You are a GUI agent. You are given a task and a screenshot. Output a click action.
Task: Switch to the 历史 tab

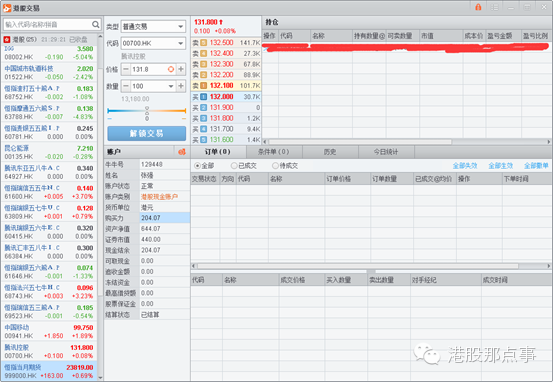click(x=330, y=152)
